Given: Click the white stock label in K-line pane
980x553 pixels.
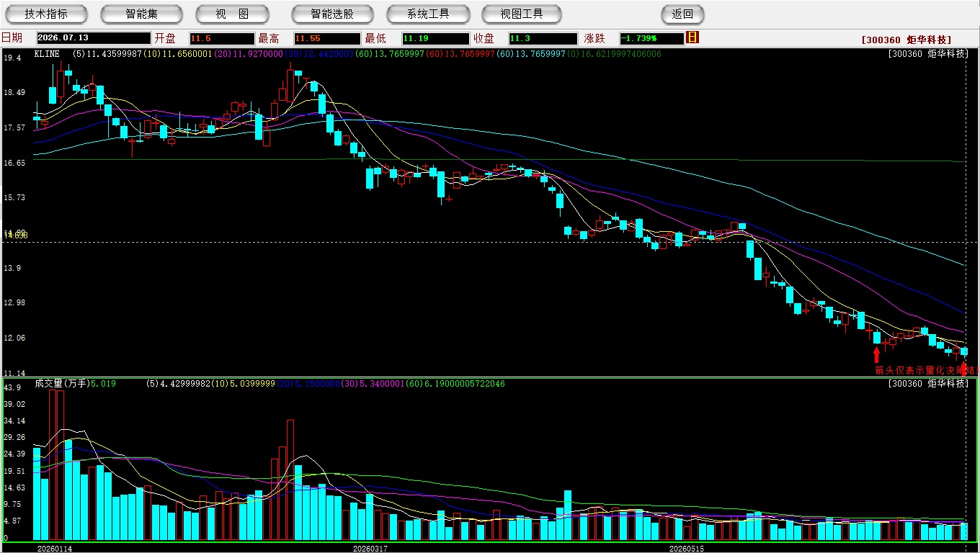Looking at the screenshot, I should [x=928, y=53].
